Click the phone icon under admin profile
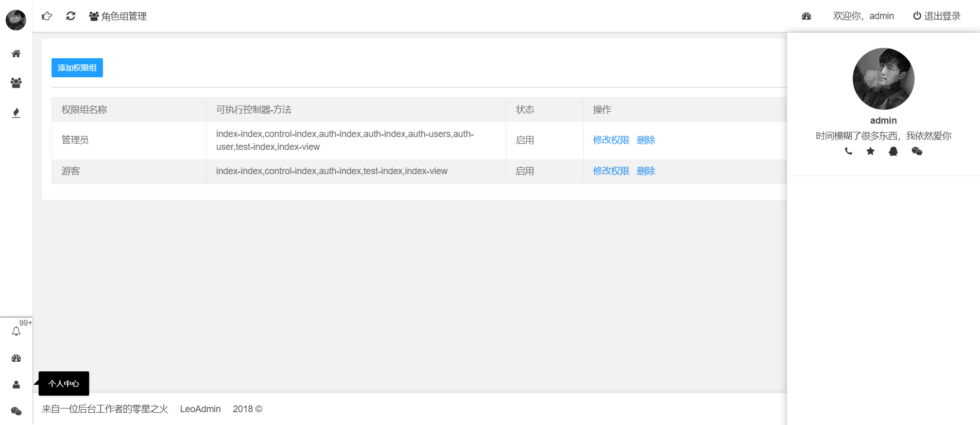The height and width of the screenshot is (425, 980). click(848, 151)
